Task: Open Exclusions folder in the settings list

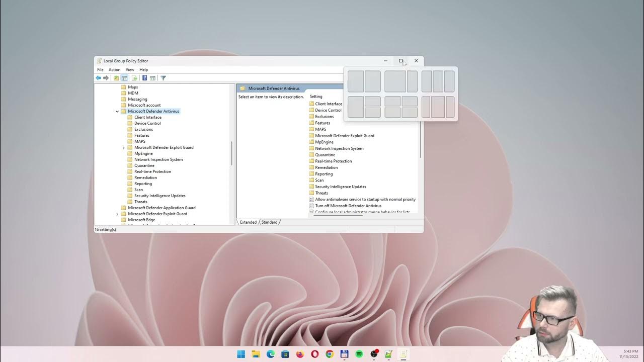Action: point(325,117)
